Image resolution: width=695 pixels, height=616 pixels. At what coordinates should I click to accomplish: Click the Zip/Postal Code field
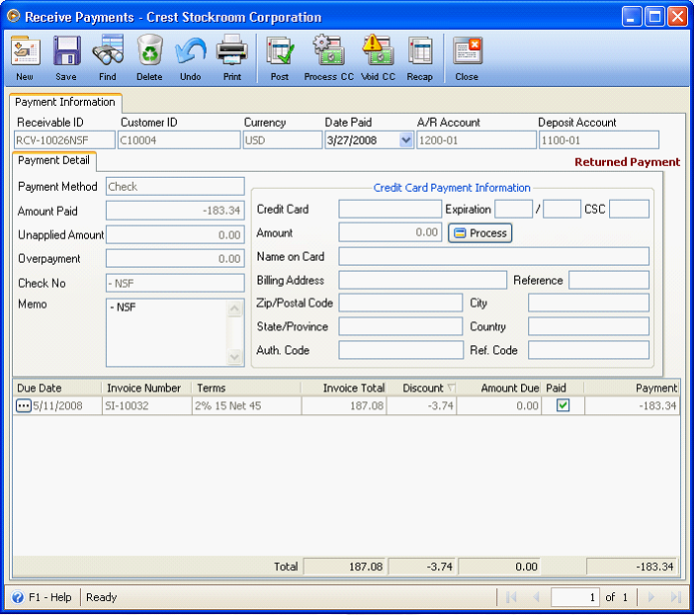[x=400, y=303]
